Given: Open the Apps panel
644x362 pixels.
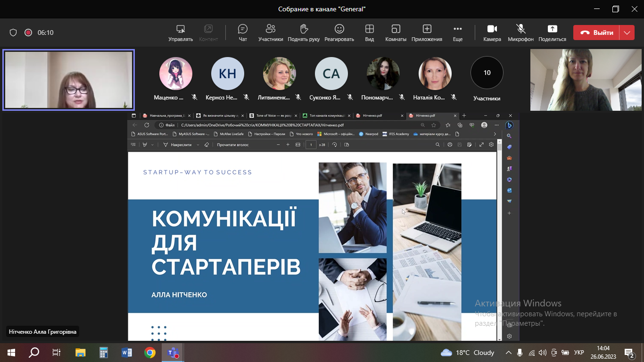Looking at the screenshot, I should [x=427, y=33].
